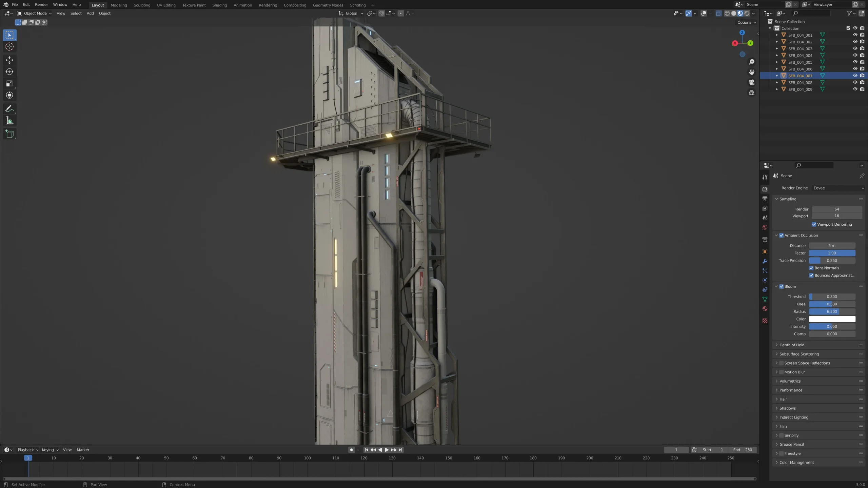Open the Modifier properties tab

click(x=765, y=261)
